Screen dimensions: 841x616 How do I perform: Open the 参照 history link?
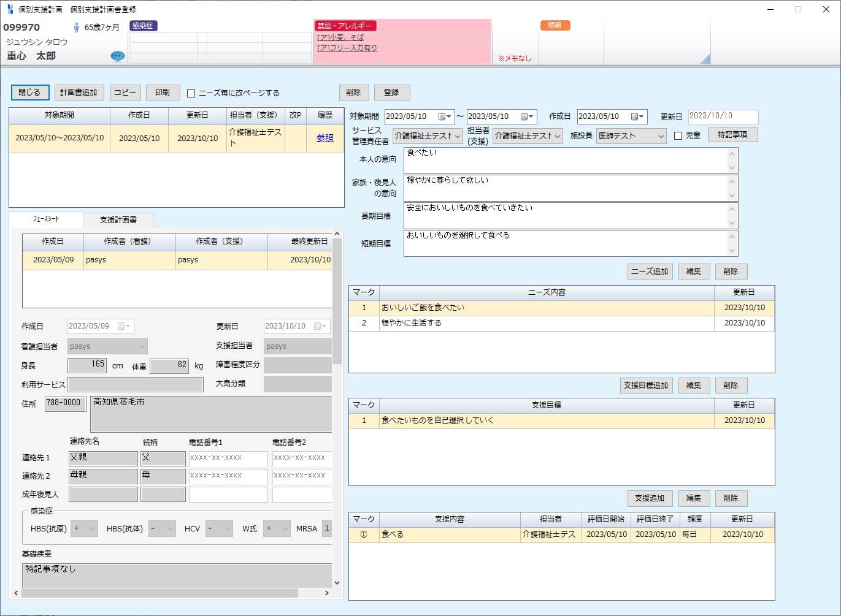click(325, 138)
